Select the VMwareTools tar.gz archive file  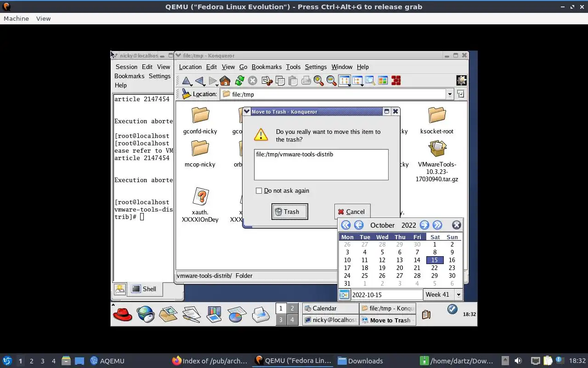[437, 161]
